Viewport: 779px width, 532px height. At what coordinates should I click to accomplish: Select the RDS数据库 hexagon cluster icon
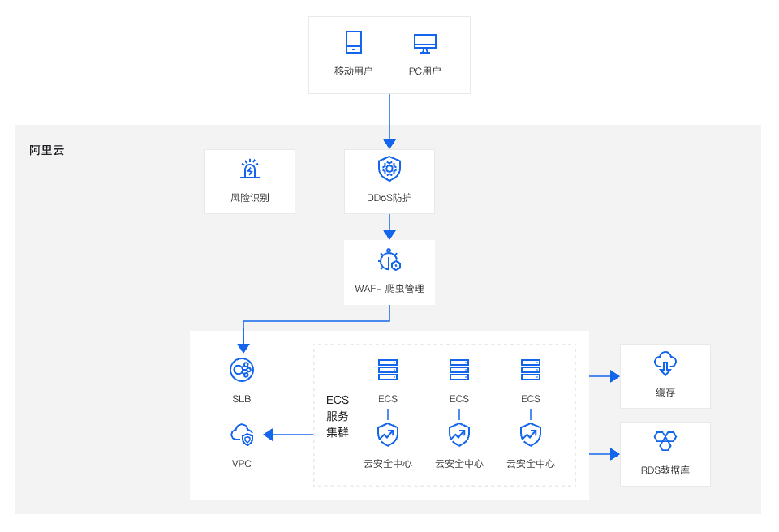(x=665, y=440)
